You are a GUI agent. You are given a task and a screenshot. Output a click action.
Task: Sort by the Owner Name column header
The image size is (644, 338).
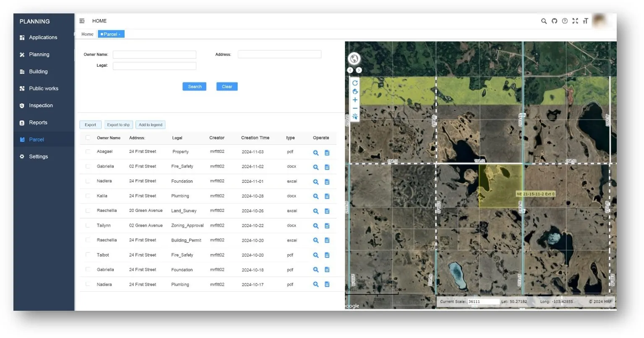click(109, 138)
